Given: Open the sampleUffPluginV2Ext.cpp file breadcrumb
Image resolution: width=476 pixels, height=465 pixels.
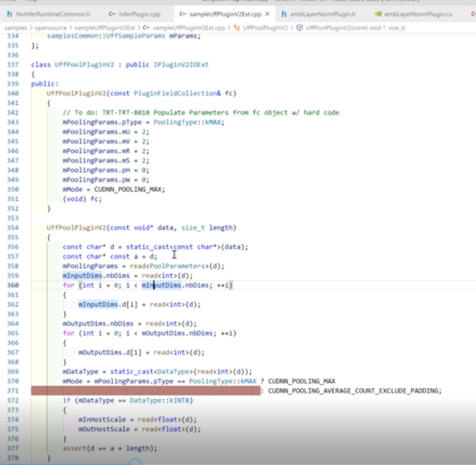Looking at the screenshot, I should point(189,27).
